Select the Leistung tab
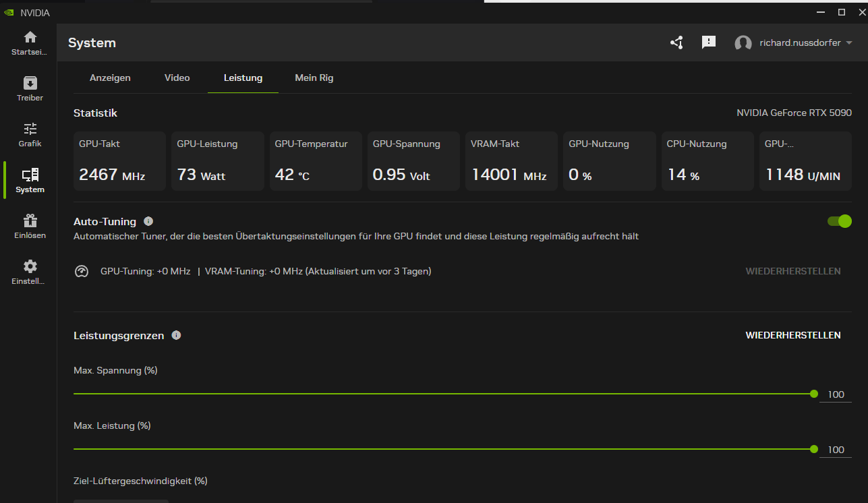The height and width of the screenshot is (503, 868). (243, 78)
